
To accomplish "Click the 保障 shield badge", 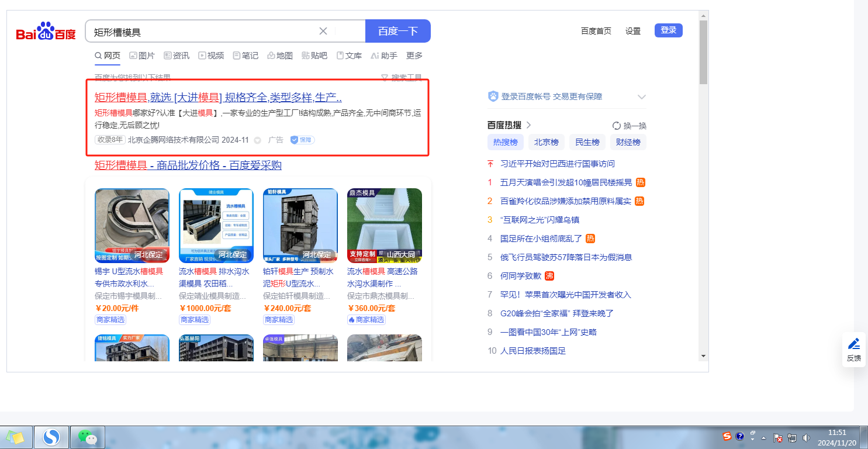I will [x=303, y=140].
